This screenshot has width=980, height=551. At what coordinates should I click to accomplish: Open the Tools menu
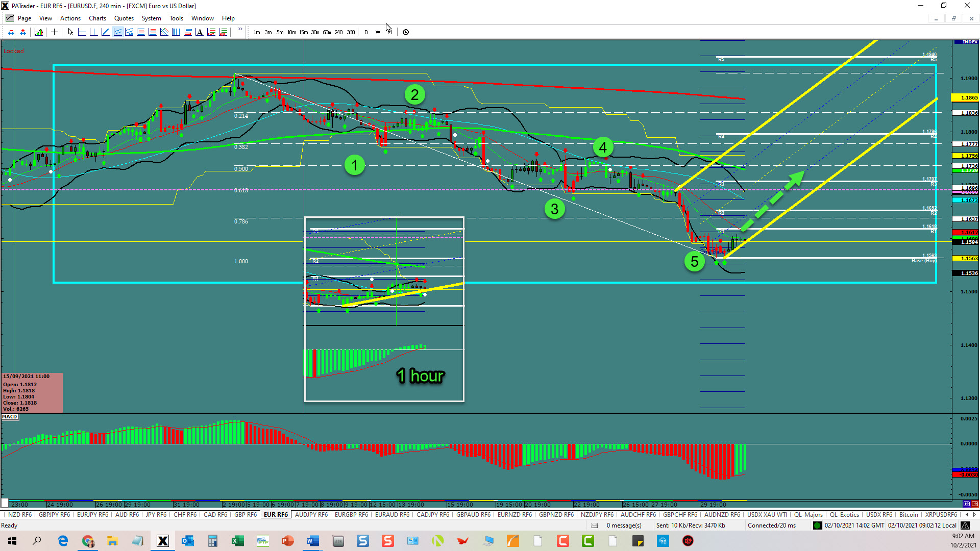176,18
